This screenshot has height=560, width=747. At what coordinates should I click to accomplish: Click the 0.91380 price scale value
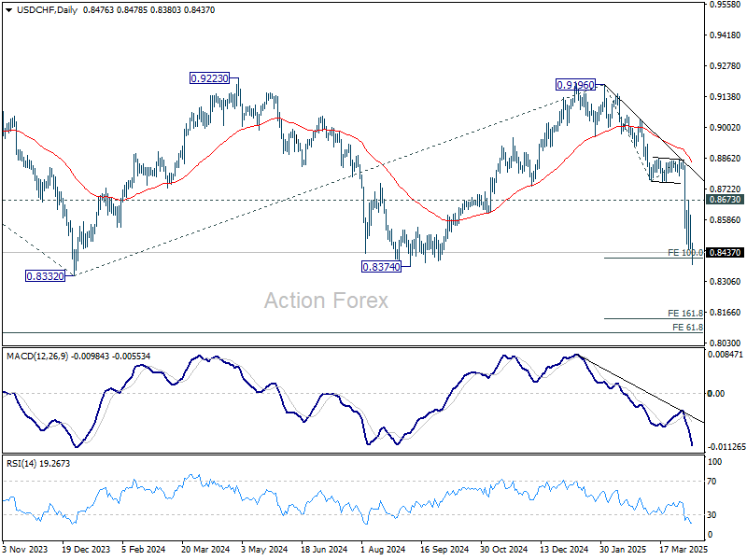[726, 97]
